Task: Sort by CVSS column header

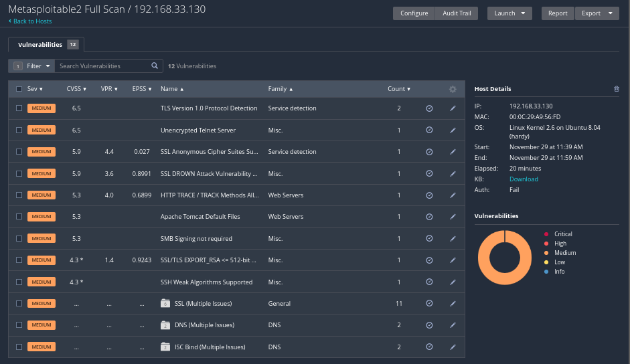Action: (x=76, y=89)
